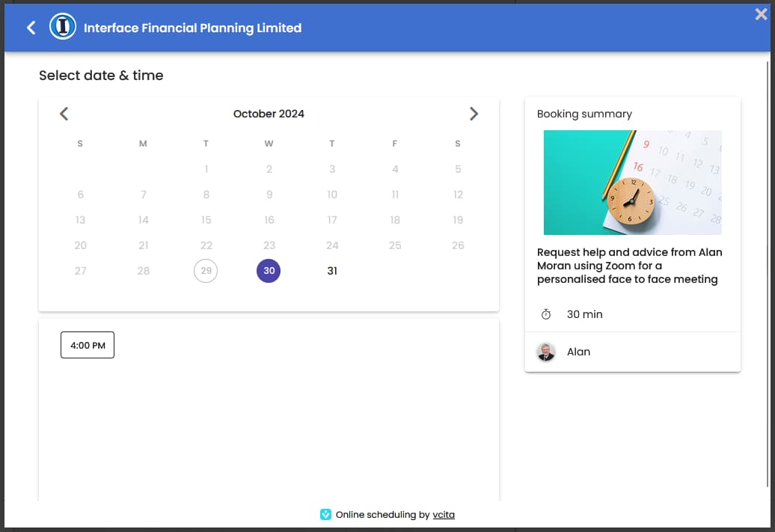Click the back arrow in the header

coord(31,28)
